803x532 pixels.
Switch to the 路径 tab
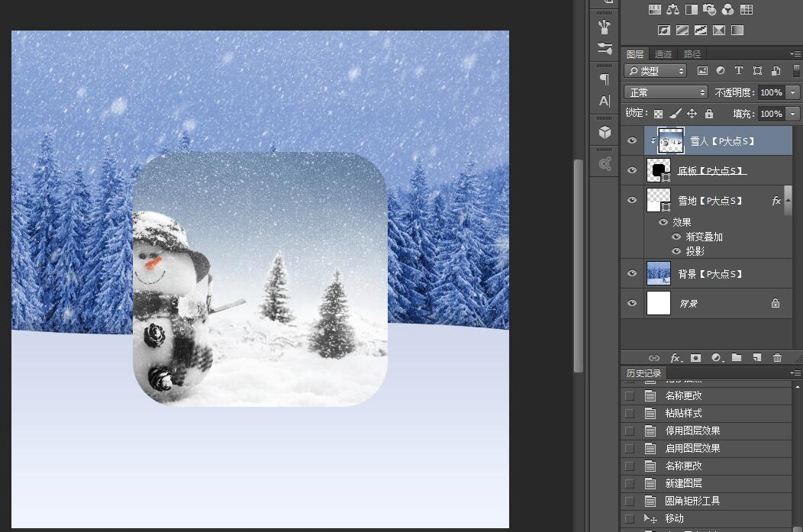click(x=692, y=53)
